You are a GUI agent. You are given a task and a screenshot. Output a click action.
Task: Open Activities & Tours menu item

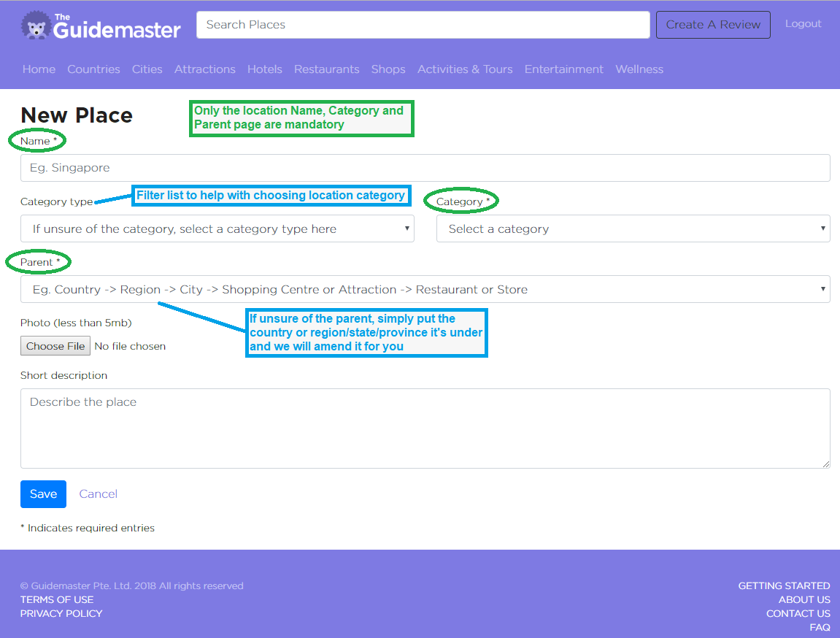point(465,69)
